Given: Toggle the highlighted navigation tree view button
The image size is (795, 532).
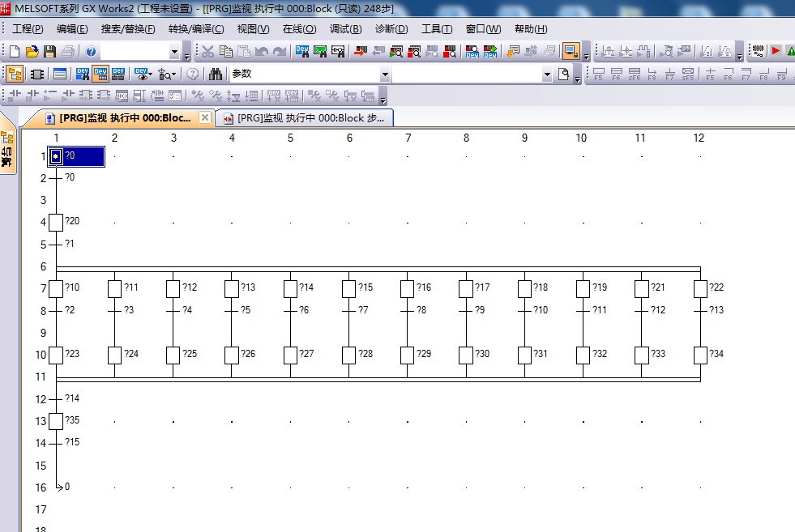Looking at the screenshot, I should (x=15, y=74).
